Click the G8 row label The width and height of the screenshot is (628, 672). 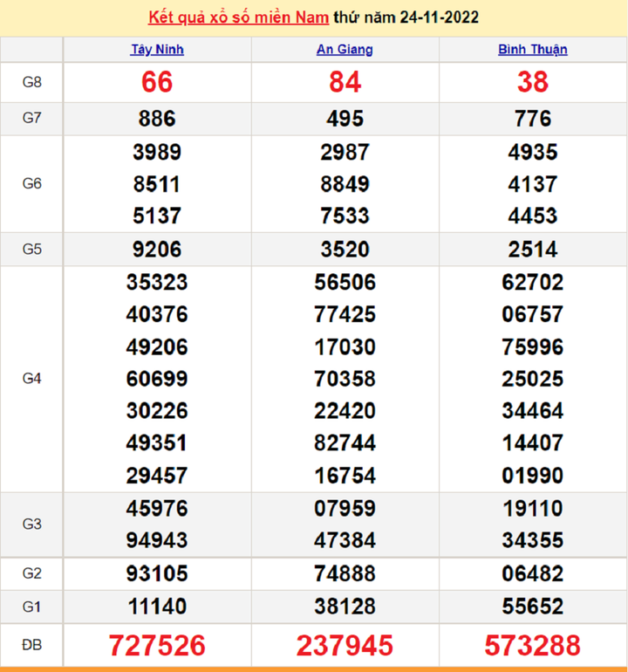point(31,82)
